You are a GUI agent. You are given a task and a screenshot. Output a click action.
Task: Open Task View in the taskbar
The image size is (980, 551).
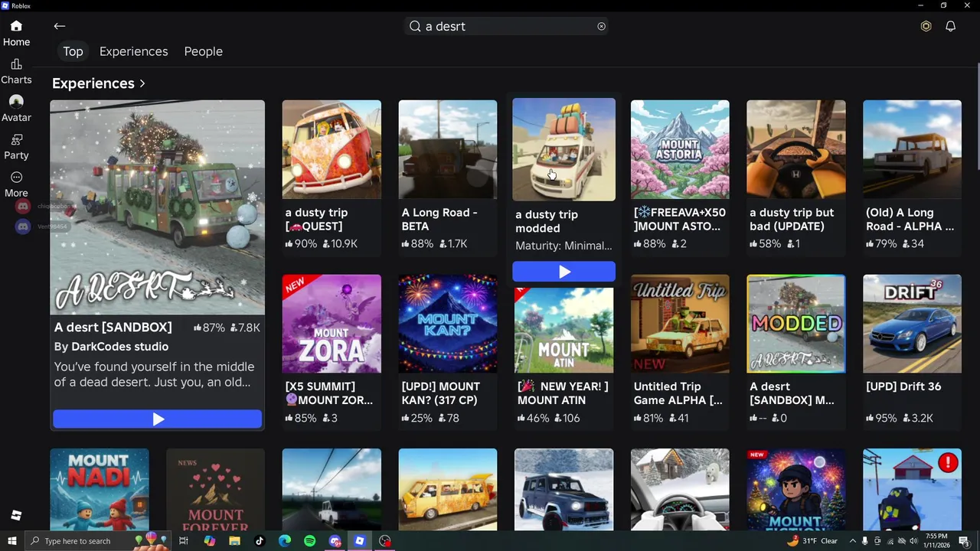[184, 541]
